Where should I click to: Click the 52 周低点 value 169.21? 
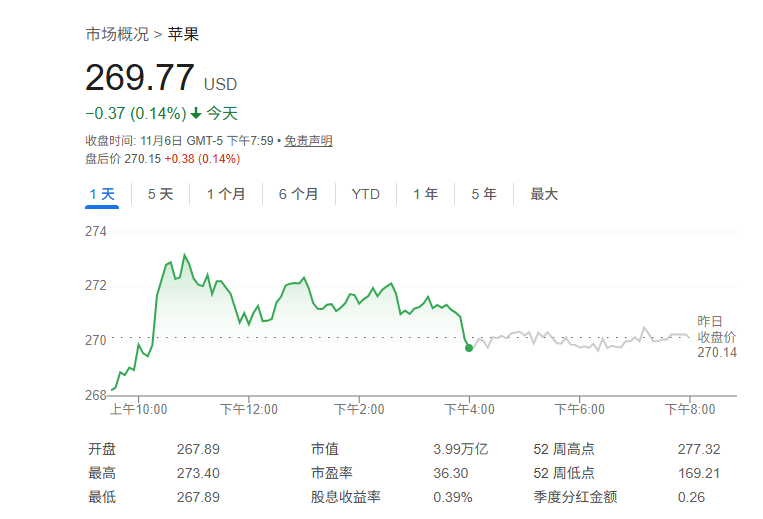point(699,473)
